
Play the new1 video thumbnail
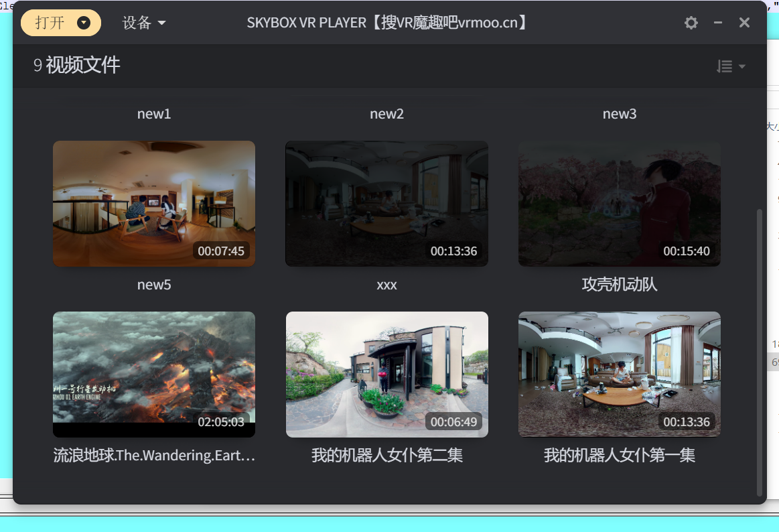tap(153, 203)
